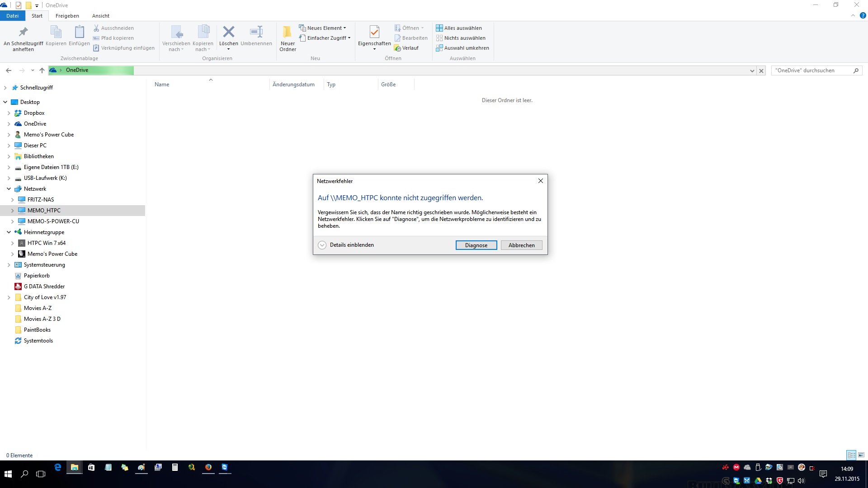Click the Diagnose button
The width and height of the screenshot is (868, 488).
[476, 245]
